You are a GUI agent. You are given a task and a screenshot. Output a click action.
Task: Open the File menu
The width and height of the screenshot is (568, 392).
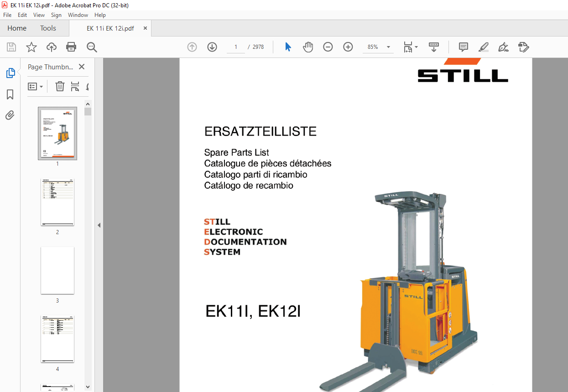coord(7,15)
